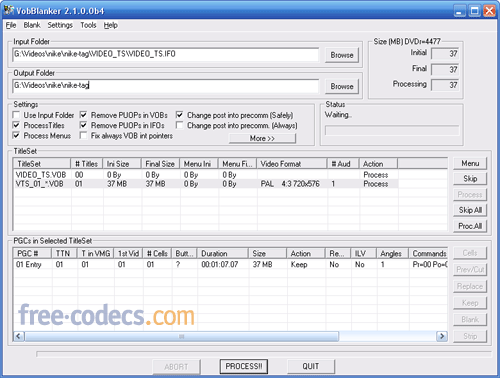Viewport: 500px width, 378px height.
Task: Click the Angles column header
Action: pos(392,253)
